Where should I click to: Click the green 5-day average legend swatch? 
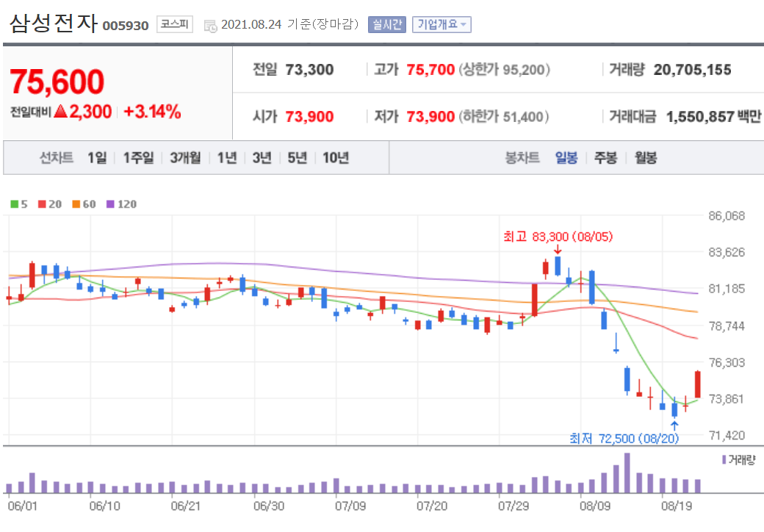pyautogui.click(x=14, y=204)
